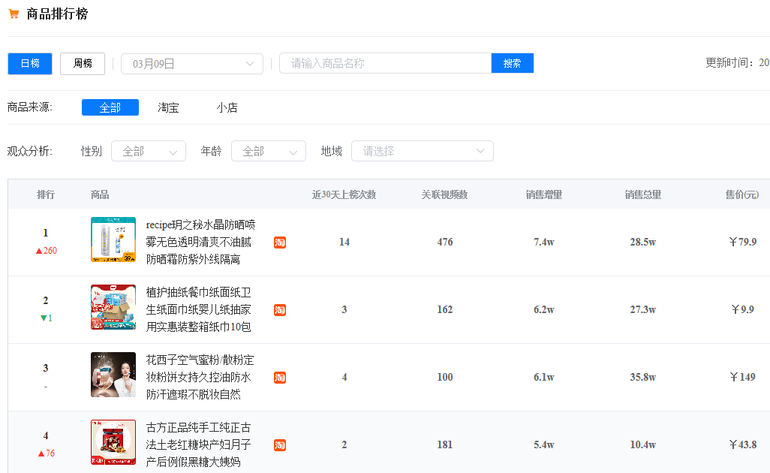This screenshot has width=770, height=473.
Task: Click Taobao icon on 古方 brown sugar row
Action: coord(280,445)
